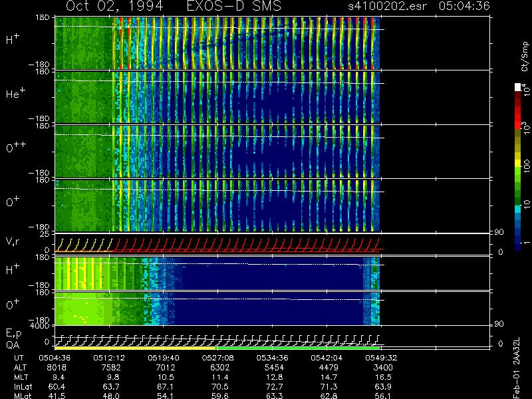Click the MLT value "11.4"
The width and height of the screenshot is (532, 399).
tap(220, 377)
